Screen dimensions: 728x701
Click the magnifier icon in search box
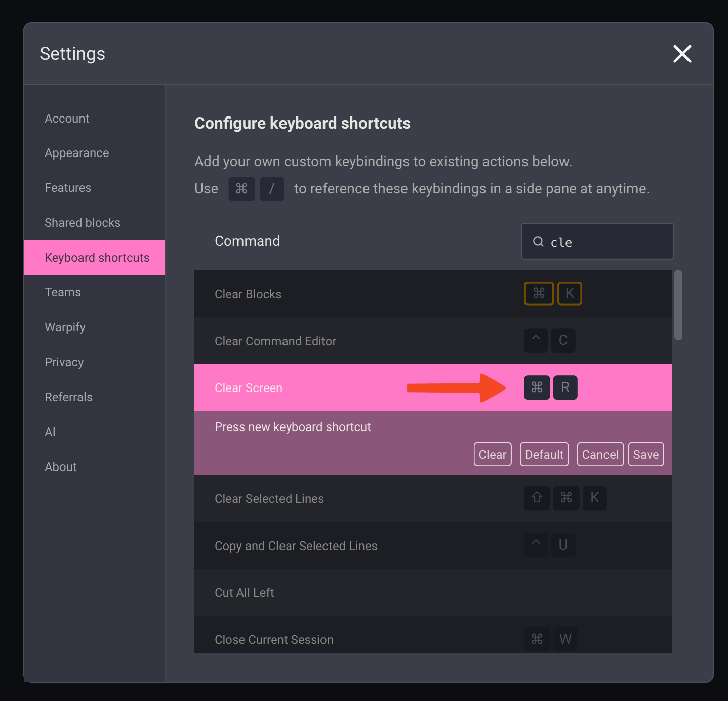[538, 242]
